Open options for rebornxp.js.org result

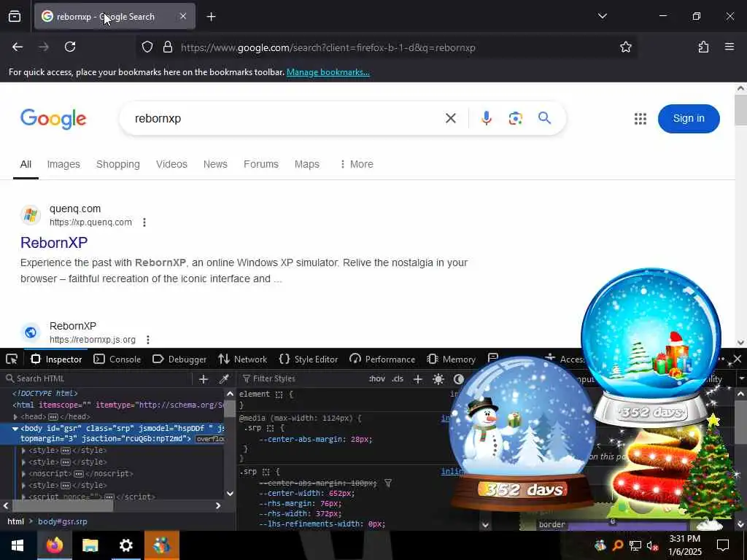click(148, 340)
